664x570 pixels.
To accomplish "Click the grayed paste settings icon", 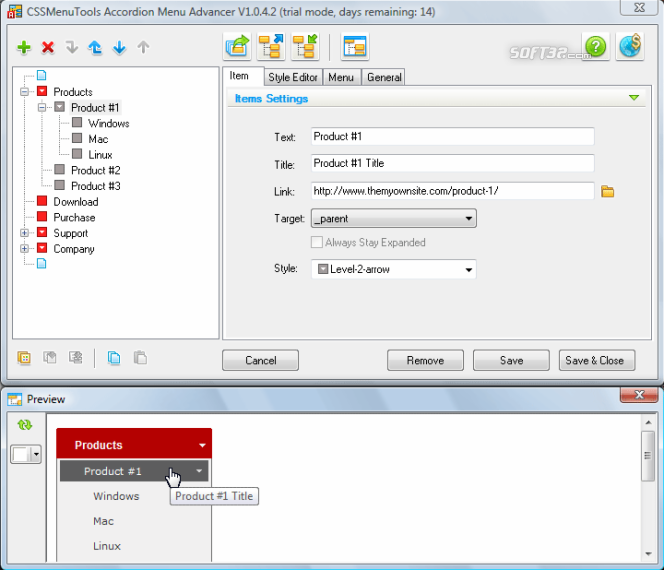I will pyautogui.click(x=76, y=358).
